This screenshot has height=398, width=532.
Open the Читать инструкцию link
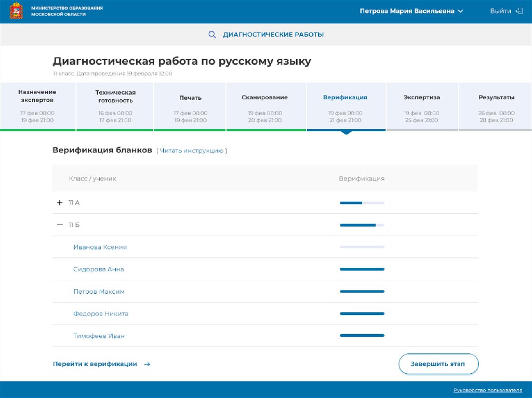pos(191,150)
